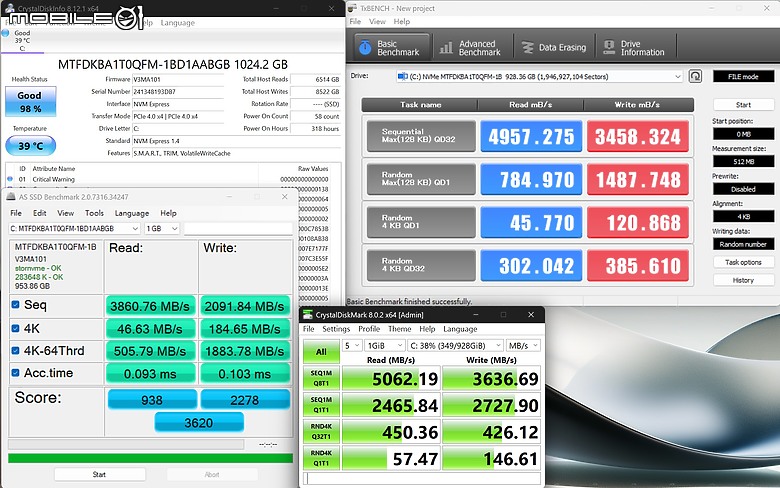780x488 pixels.
Task: Expand the C: 38% drive dropdown
Action: pyautogui.click(x=455, y=346)
